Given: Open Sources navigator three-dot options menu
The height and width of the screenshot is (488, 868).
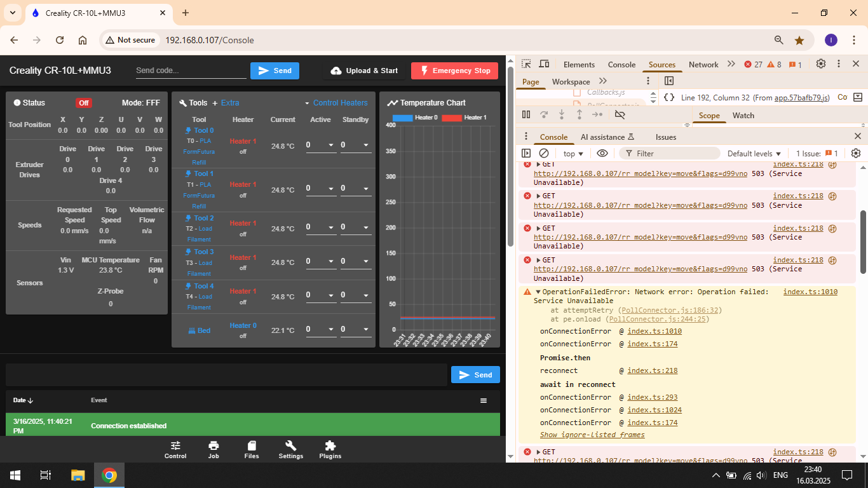Looking at the screenshot, I should tap(648, 81).
